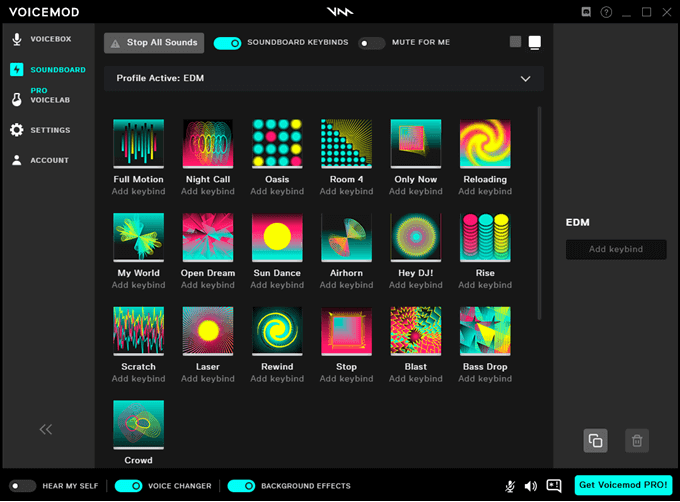Click the EDM Add keybind field
680x502 pixels.
point(615,249)
